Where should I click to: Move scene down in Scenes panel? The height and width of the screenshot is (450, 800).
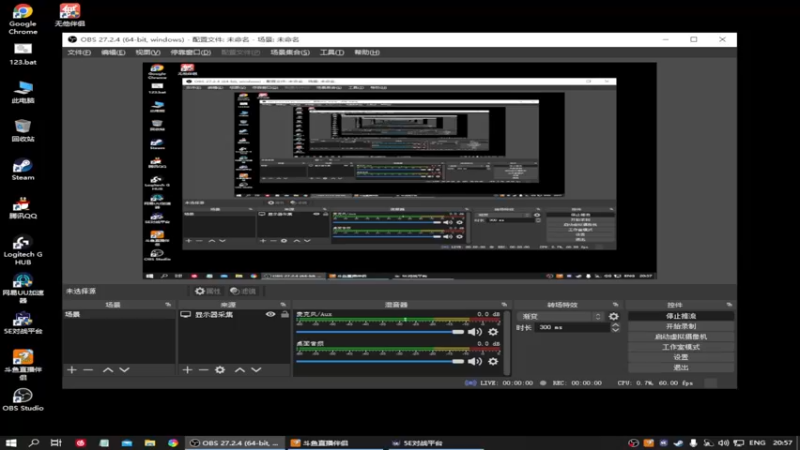click(x=124, y=370)
